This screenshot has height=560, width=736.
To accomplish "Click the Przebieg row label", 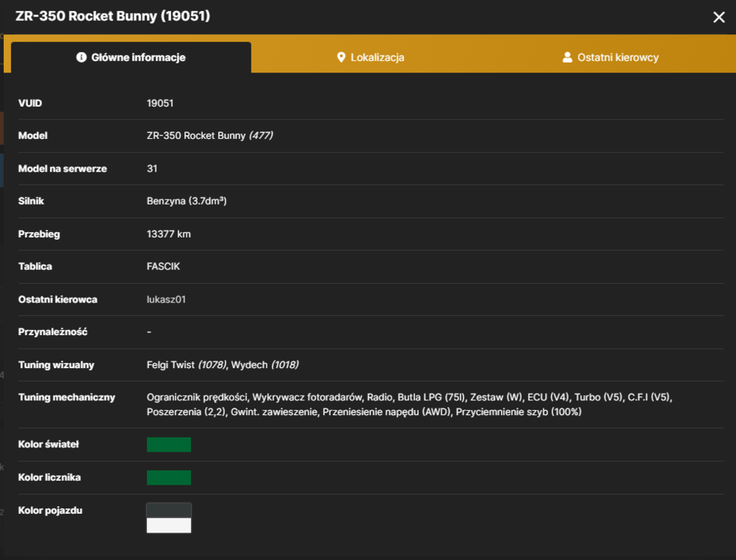I will 39,234.
